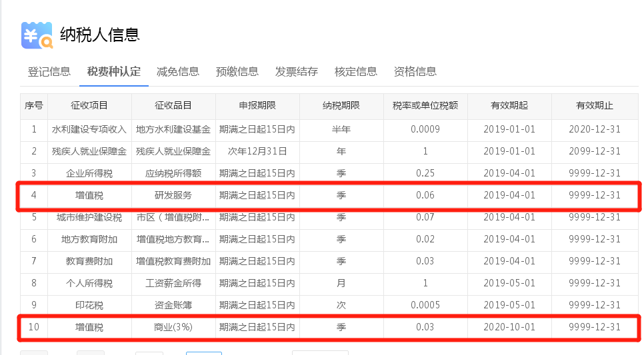The image size is (644, 355).
Task: Select the 水利建设专项收入 row cell
Action: (x=89, y=129)
